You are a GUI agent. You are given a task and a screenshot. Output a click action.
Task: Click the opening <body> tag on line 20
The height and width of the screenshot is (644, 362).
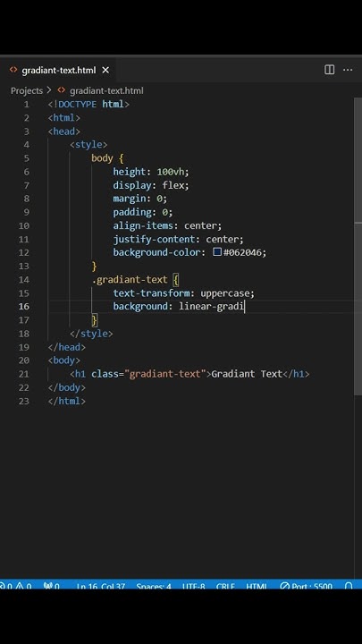pyautogui.click(x=64, y=360)
